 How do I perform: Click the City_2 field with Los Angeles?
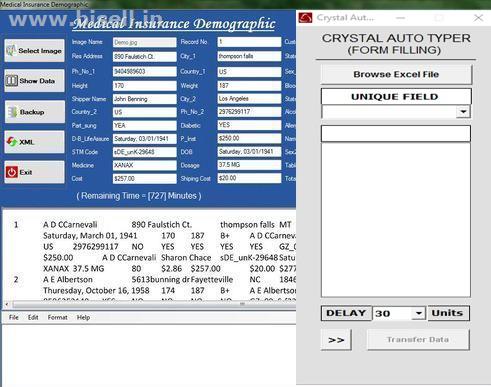pos(249,99)
